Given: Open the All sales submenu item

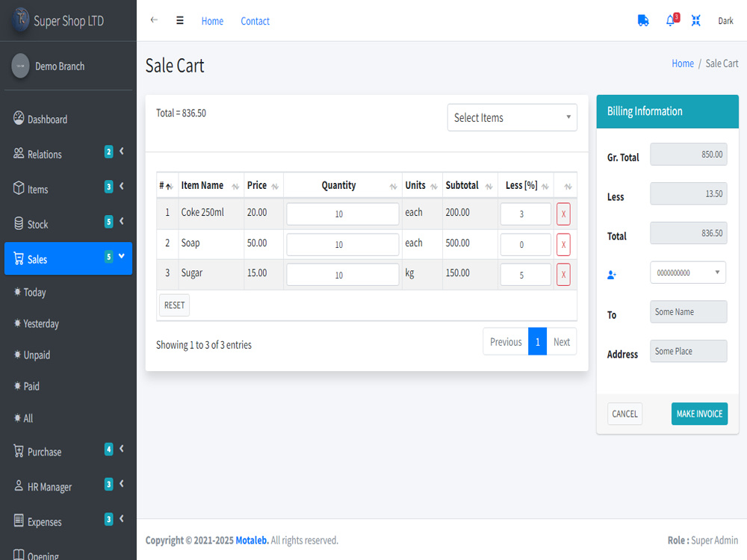Looking at the screenshot, I should [68, 418].
